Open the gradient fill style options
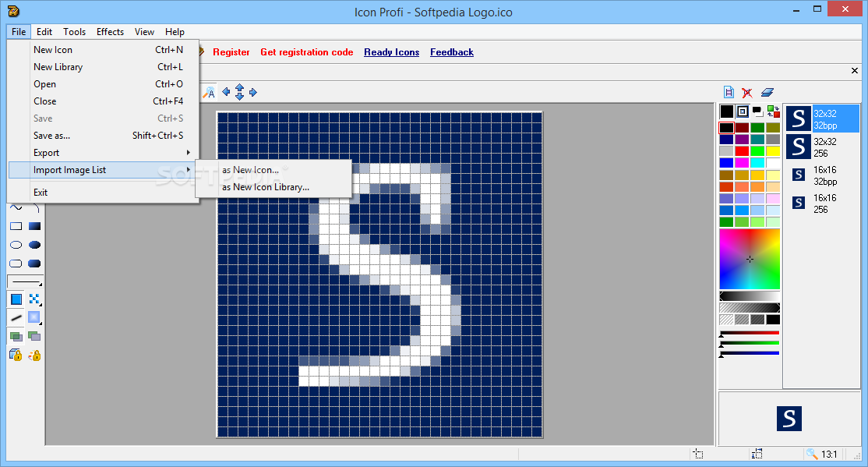The image size is (868, 467). coord(35,318)
